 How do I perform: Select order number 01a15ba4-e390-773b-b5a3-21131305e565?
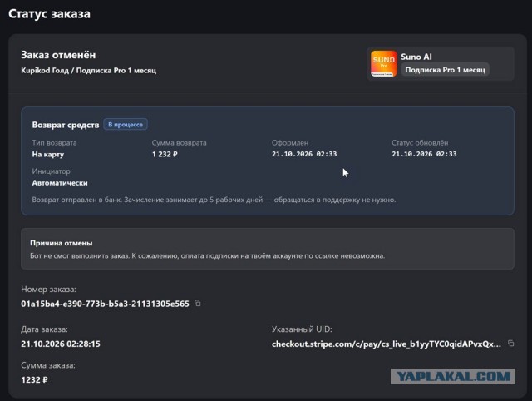105,304
